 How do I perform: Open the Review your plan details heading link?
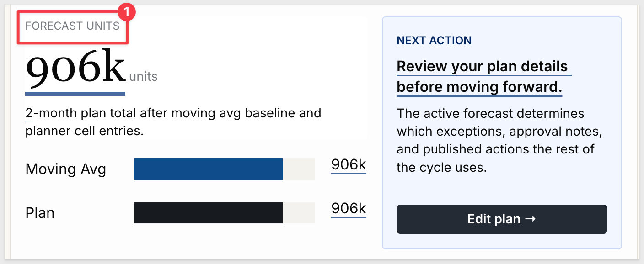tap(484, 77)
